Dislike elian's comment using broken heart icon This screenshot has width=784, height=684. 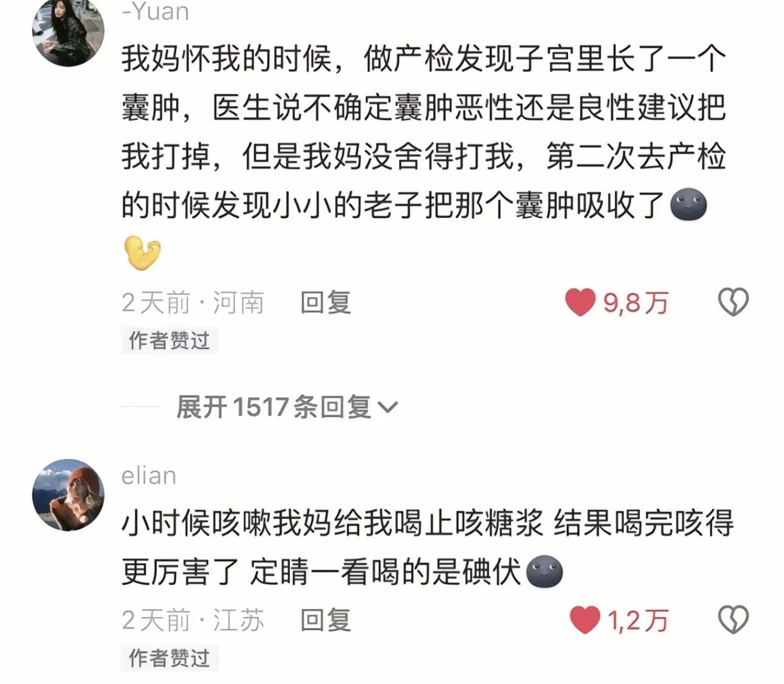click(x=733, y=620)
